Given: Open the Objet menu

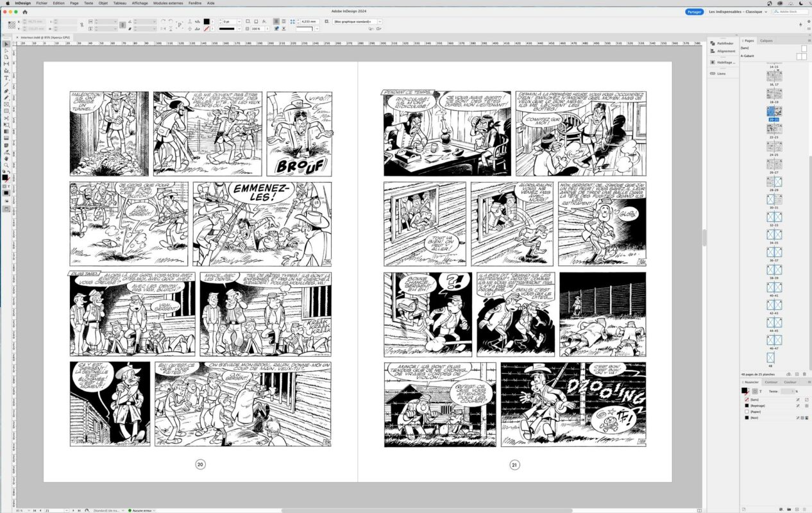Looking at the screenshot, I should pos(103,3).
